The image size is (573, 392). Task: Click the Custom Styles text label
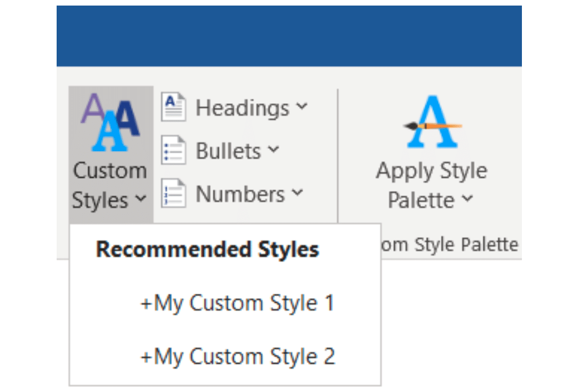point(109,185)
